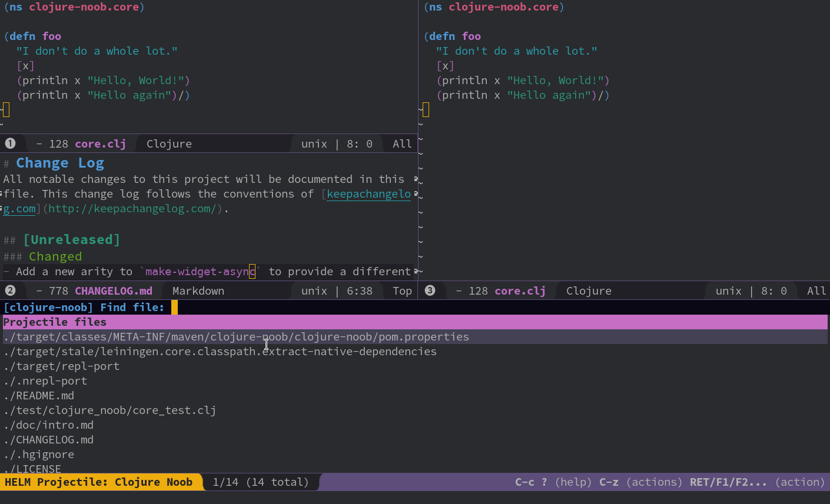Click C-c ? (help) hint in helm modeline
Image resolution: width=830 pixels, height=504 pixels.
553,482
